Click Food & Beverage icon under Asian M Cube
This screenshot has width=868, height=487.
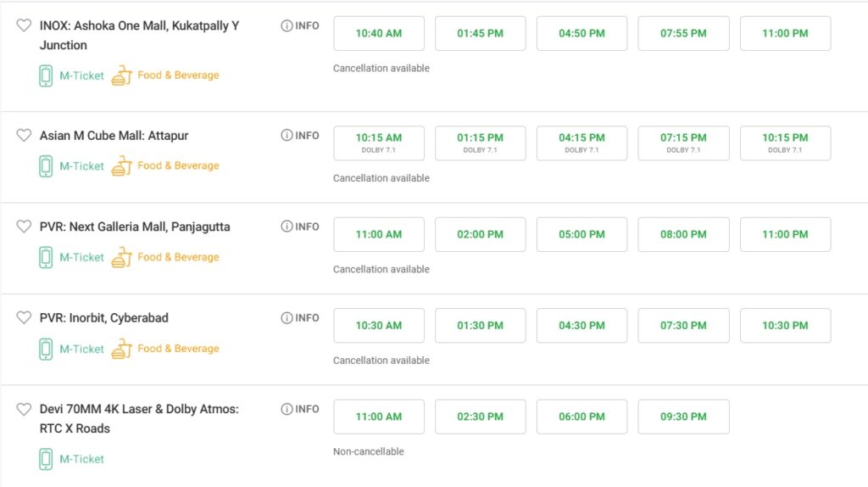122,166
